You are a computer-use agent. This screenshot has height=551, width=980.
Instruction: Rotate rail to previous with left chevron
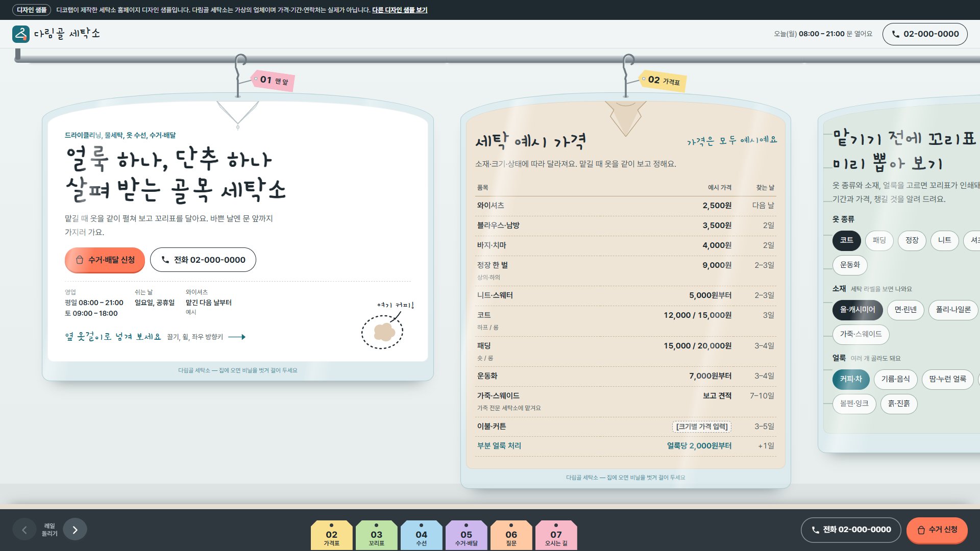point(24,530)
